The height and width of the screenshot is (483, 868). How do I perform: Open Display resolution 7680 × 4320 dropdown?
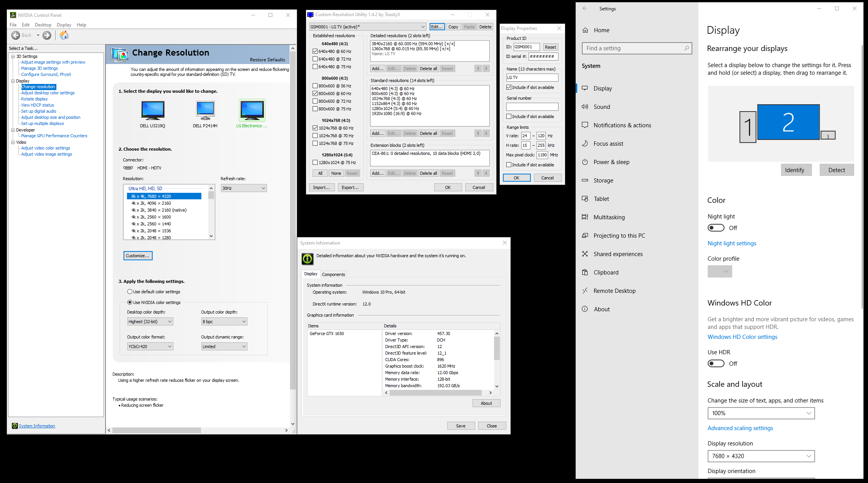click(761, 456)
